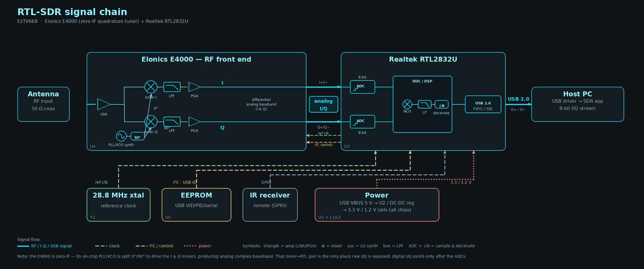Image resolution: width=644 pixels, height=269 pixels.
Task: Click the zero-IF note at the bottom
Action: pyautogui.click(x=242, y=256)
